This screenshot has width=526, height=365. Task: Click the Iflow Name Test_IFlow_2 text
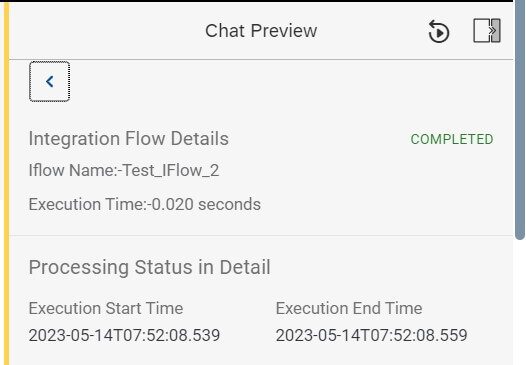pos(124,170)
